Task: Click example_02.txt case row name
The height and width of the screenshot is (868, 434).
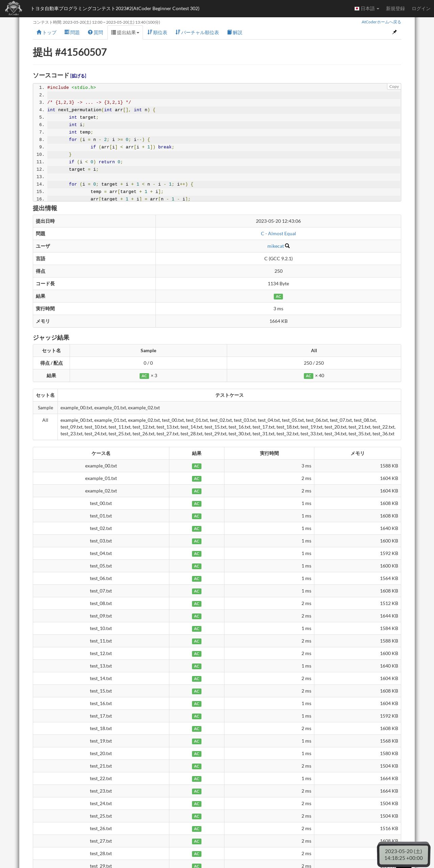Action: pyautogui.click(x=101, y=491)
